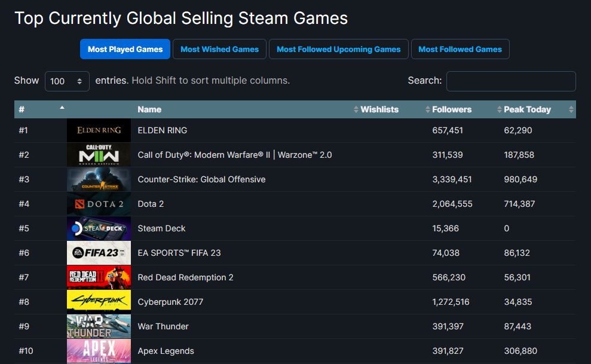
Task: Select Apex Legends followers value 391,827
Action: point(448,351)
